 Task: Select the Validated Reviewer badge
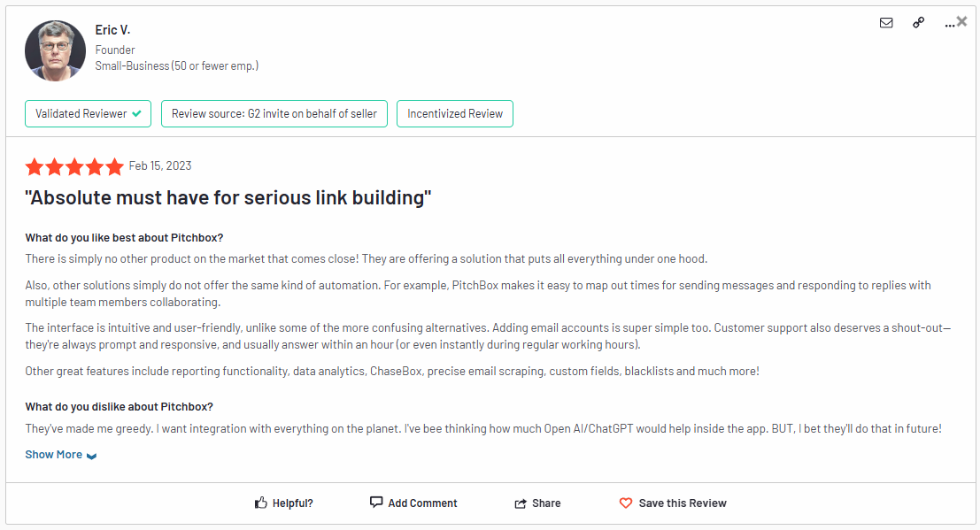pyautogui.click(x=88, y=113)
